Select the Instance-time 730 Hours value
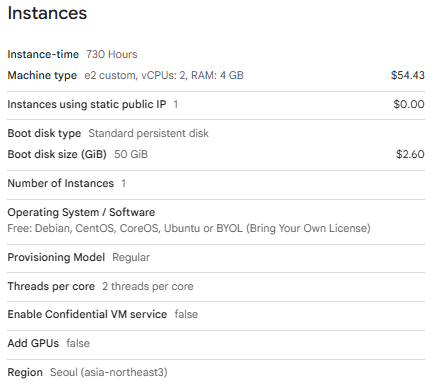The height and width of the screenshot is (384, 442). click(x=112, y=54)
